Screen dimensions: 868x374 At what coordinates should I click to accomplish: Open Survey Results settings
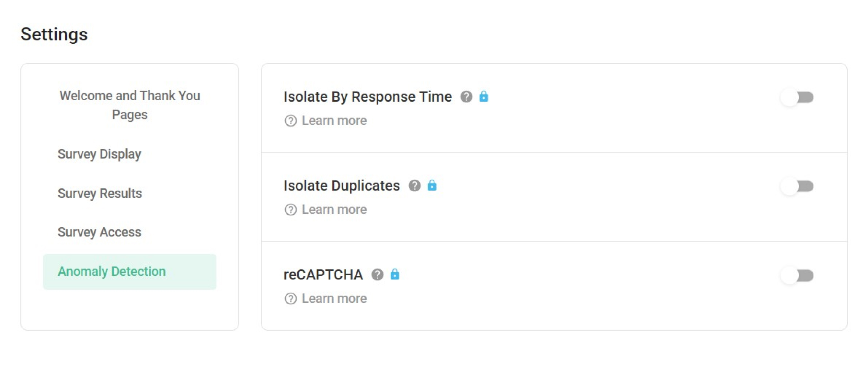point(100,193)
